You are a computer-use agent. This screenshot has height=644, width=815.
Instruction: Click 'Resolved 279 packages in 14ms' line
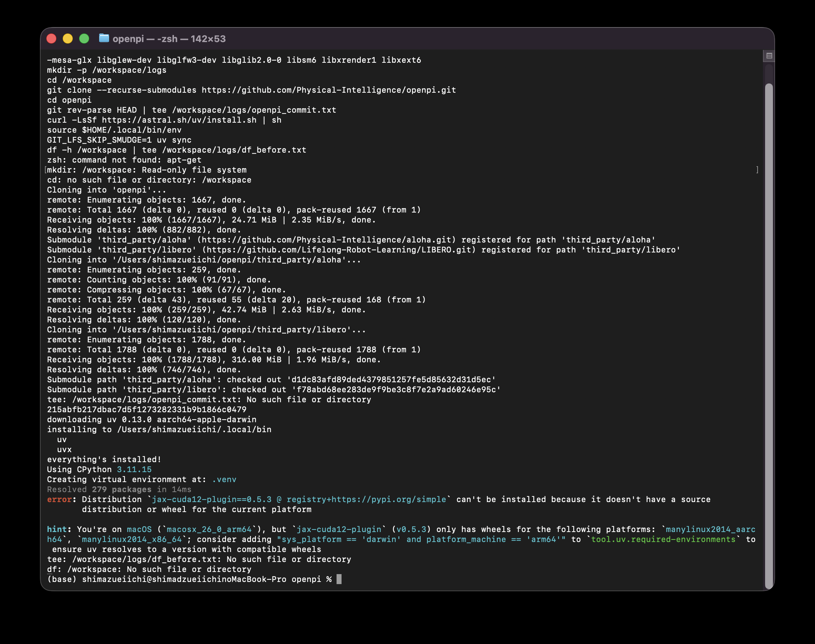pos(119,489)
